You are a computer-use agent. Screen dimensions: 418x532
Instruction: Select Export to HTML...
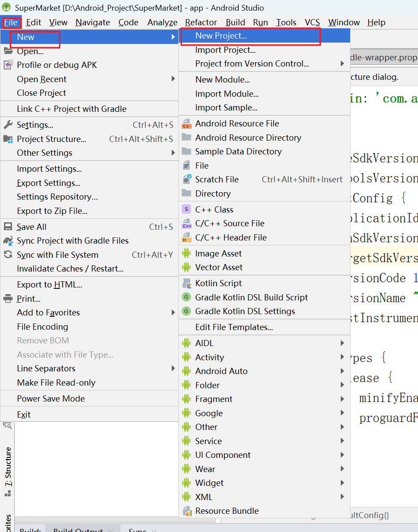tap(90, 285)
